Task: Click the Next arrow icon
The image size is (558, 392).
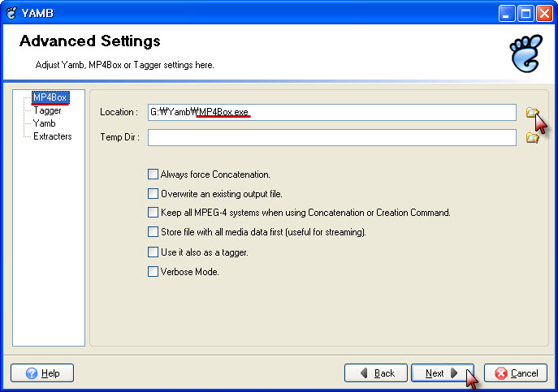Action: (x=454, y=373)
